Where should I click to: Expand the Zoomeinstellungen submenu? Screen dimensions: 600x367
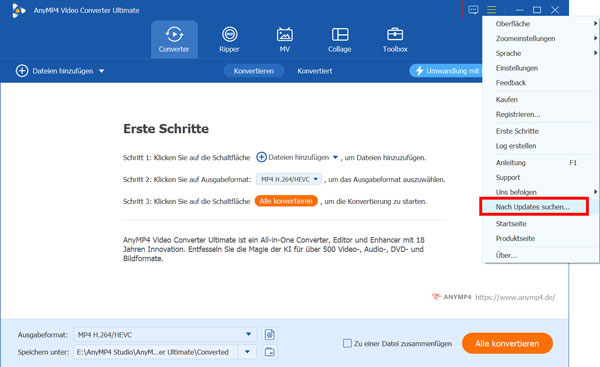coord(541,38)
